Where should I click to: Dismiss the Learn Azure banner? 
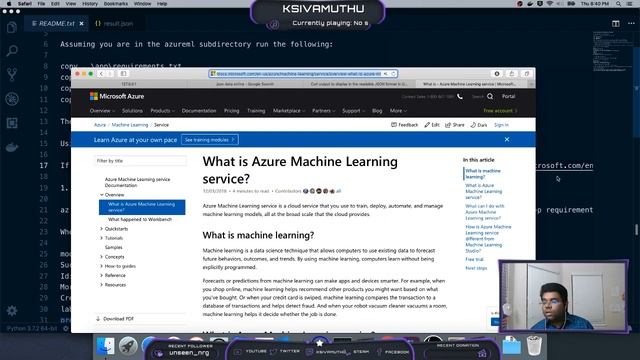pyautogui.click(x=507, y=139)
